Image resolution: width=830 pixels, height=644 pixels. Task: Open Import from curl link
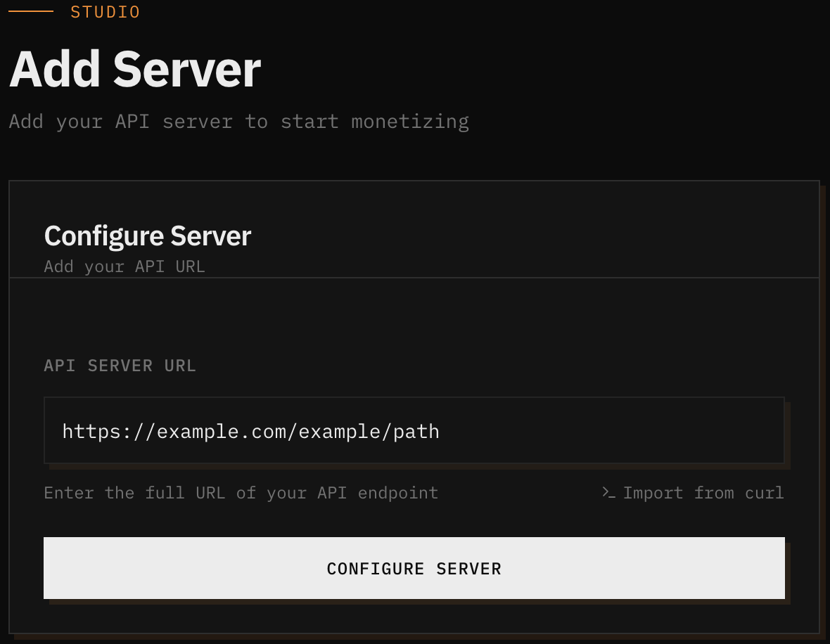click(693, 493)
